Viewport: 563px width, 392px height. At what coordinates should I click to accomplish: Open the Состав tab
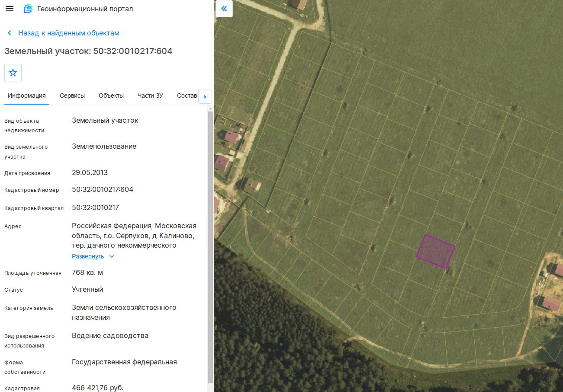pos(187,96)
